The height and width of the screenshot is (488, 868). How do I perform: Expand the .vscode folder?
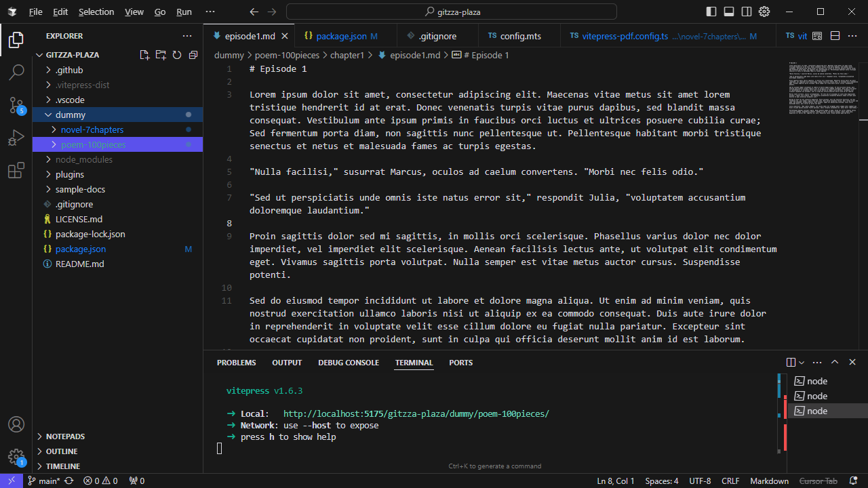click(117, 100)
